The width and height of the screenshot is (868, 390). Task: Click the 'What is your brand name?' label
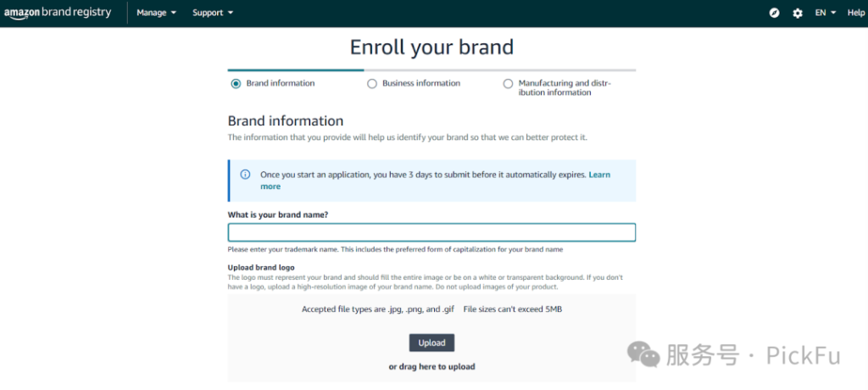click(278, 214)
